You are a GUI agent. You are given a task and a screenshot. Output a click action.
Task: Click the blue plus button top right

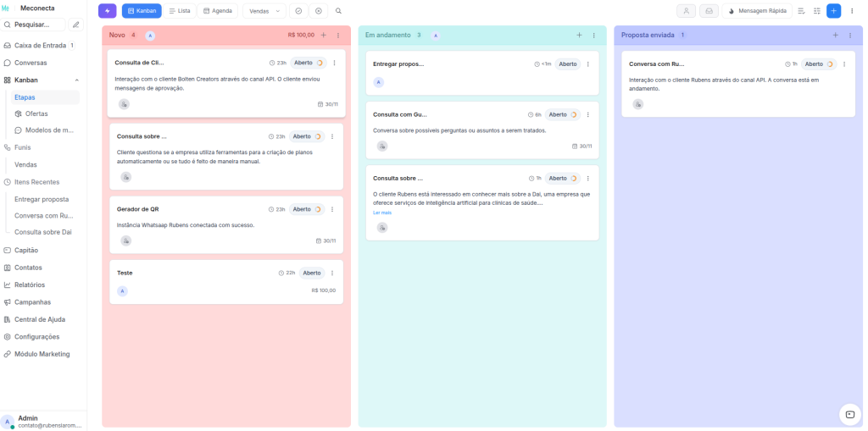pos(833,11)
